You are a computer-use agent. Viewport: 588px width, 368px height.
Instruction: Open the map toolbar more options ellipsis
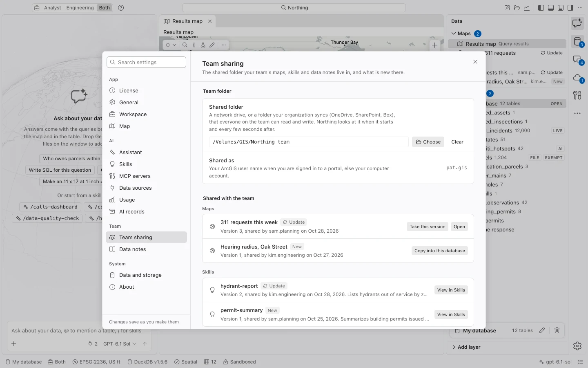tap(224, 45)
